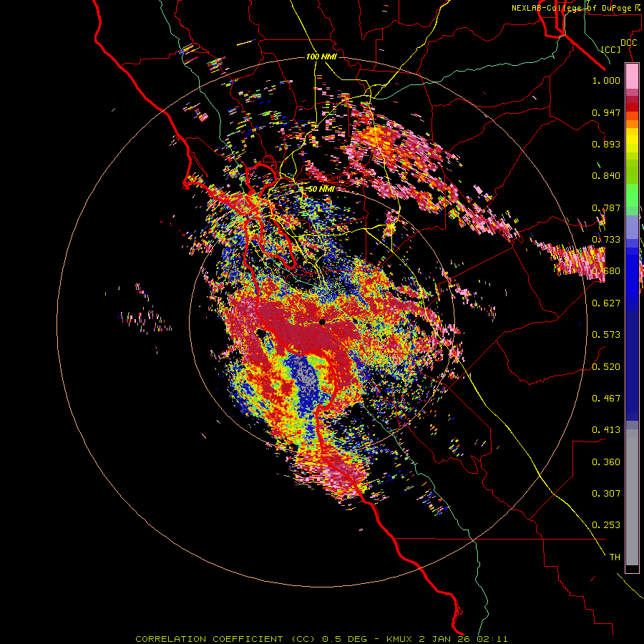Image resolution: width=644 pixels, height=644 pixels.
Task: Click the [CC] product label
Action: 611,49
